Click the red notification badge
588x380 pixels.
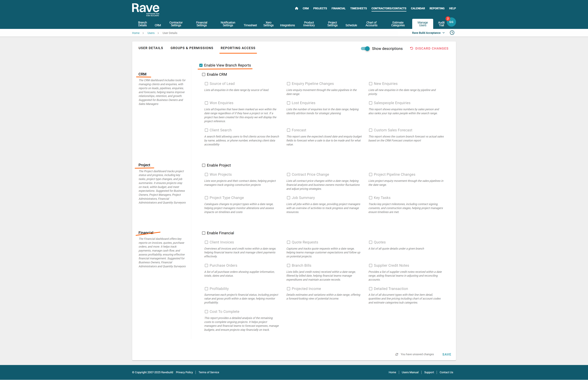pos(448,19)
